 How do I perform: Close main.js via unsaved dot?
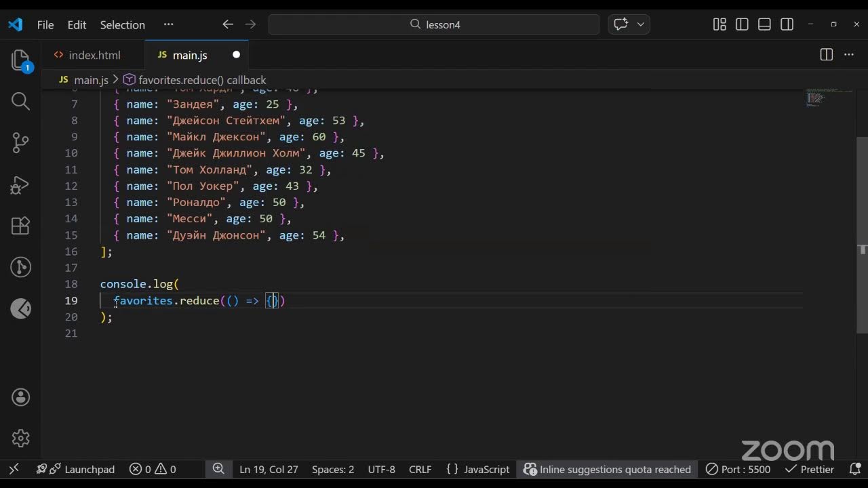[x=236, y=55]
